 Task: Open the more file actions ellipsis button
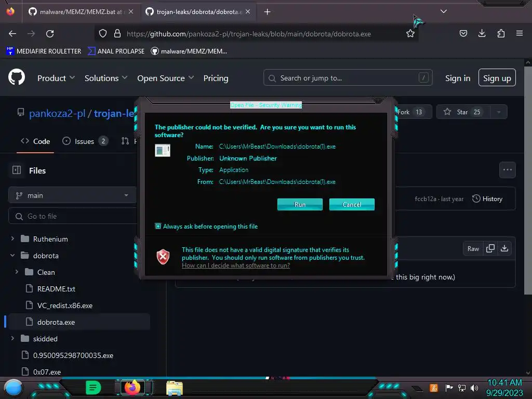(x=507, y=170)
